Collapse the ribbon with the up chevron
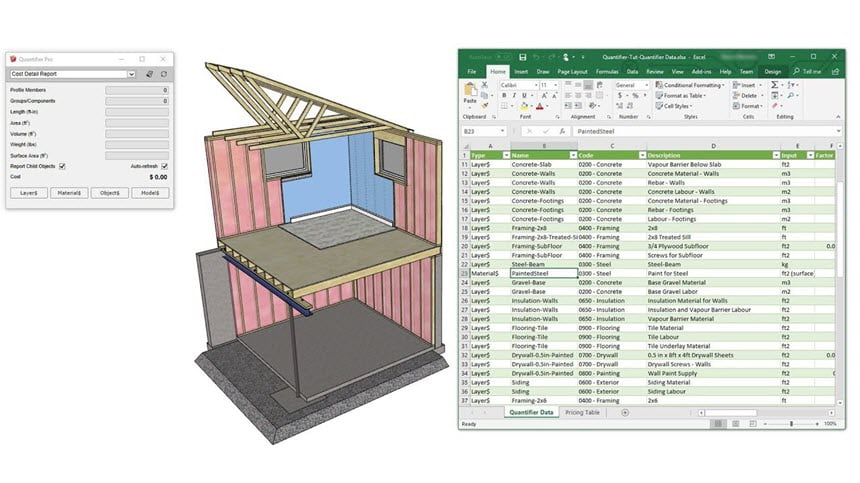 click(x=838, y=117)
